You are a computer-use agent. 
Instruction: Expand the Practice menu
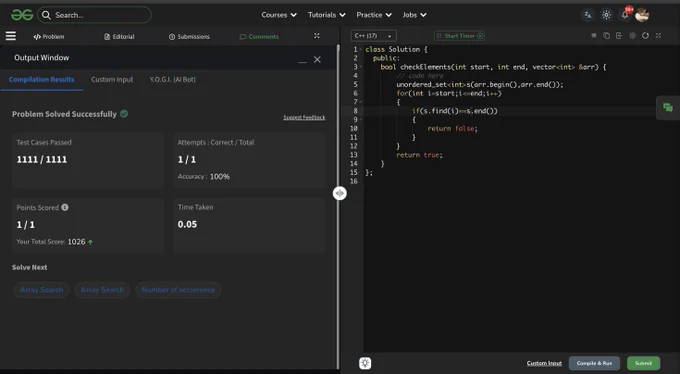click(x=374, y=15)
